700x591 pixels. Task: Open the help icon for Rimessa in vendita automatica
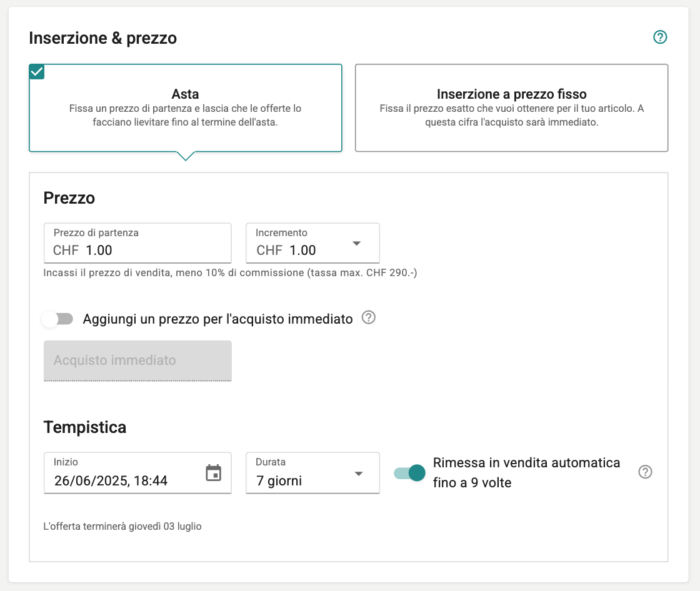click(645, 472)
